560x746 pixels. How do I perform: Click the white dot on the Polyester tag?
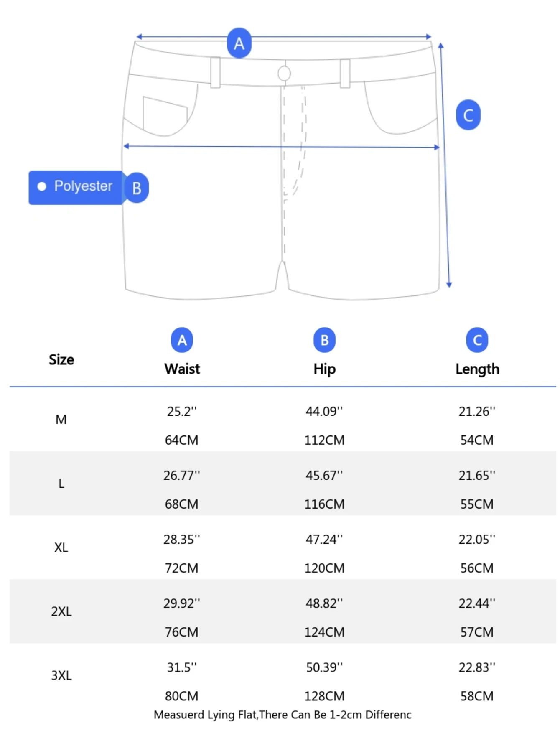(42, 186)
